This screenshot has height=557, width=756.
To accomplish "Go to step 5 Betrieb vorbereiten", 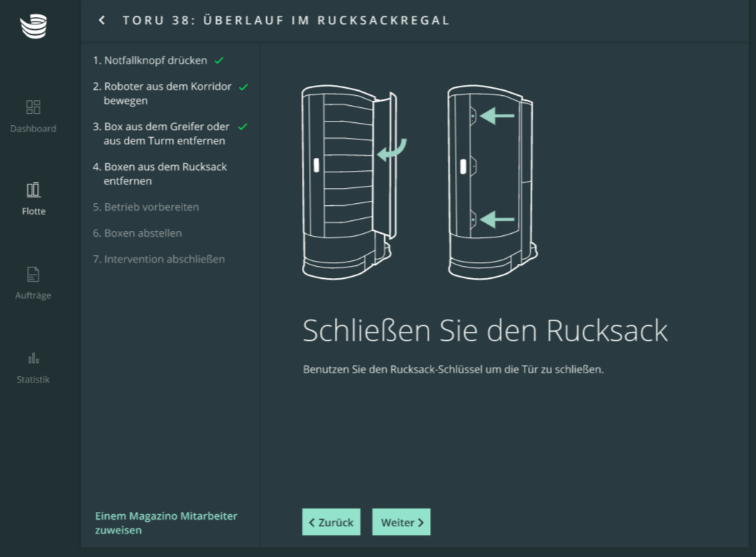I will pos(146,207).
